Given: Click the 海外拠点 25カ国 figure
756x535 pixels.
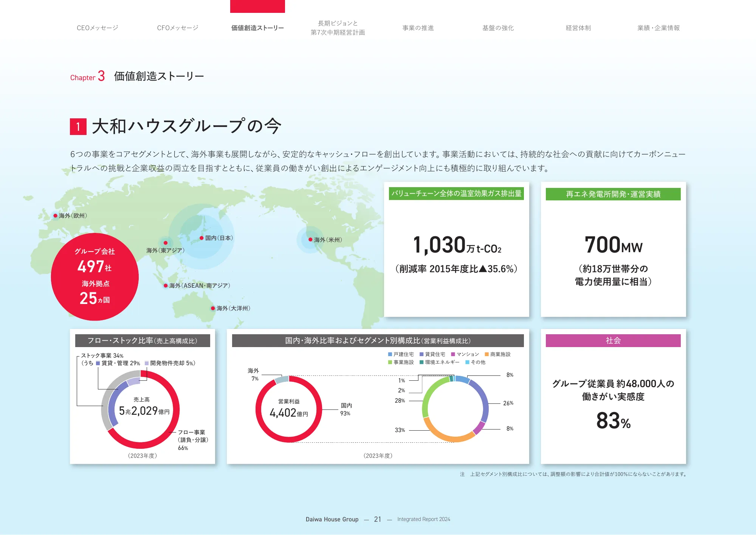Looking at the screenshot, I should pyautogui.click(x=95, y=293).
